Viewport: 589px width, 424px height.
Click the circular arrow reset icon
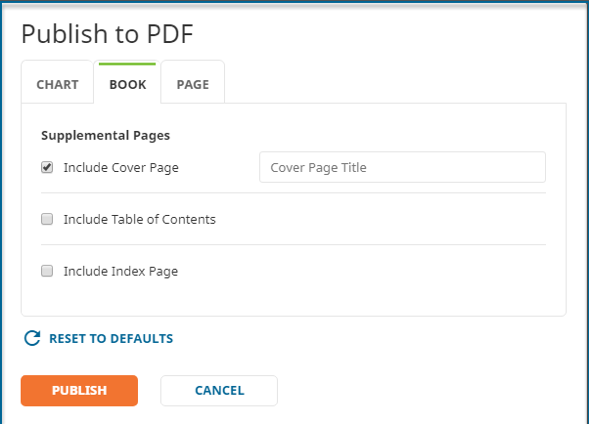[32, 338]
